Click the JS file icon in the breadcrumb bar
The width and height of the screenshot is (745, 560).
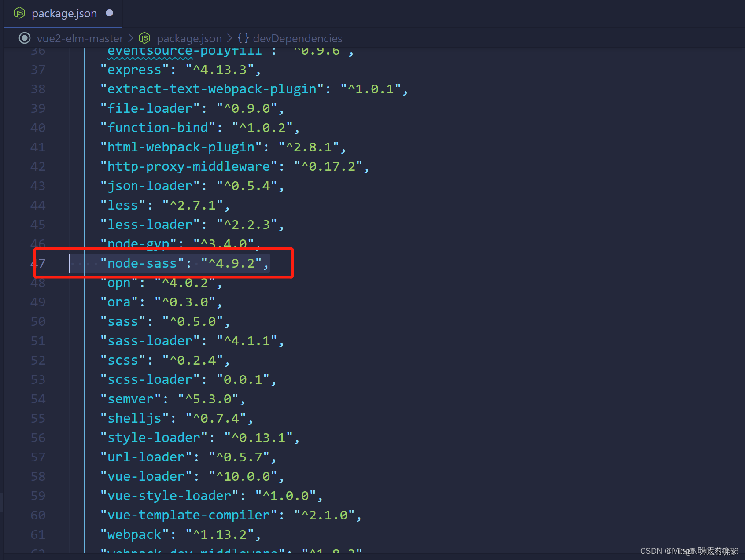[x=144, y=38]
